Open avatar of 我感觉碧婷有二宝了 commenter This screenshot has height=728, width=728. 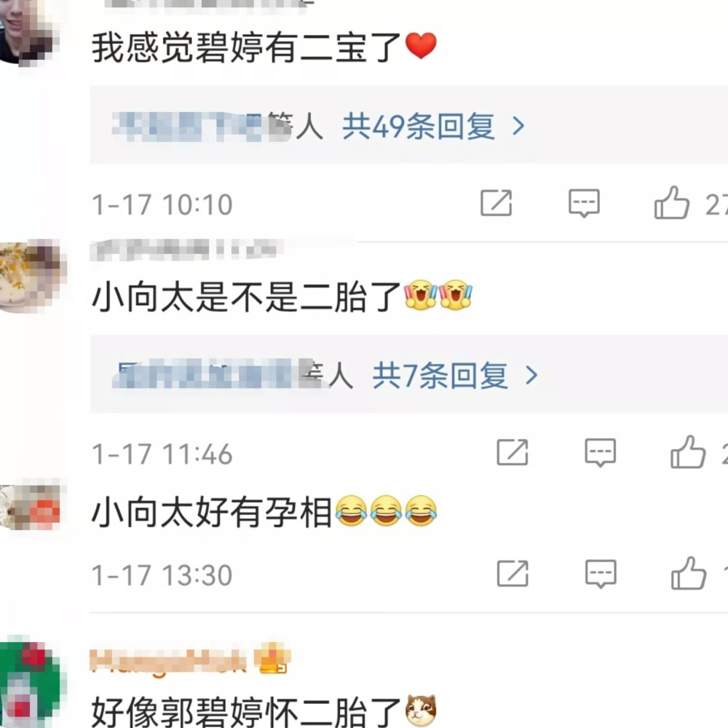coord(29,33)
